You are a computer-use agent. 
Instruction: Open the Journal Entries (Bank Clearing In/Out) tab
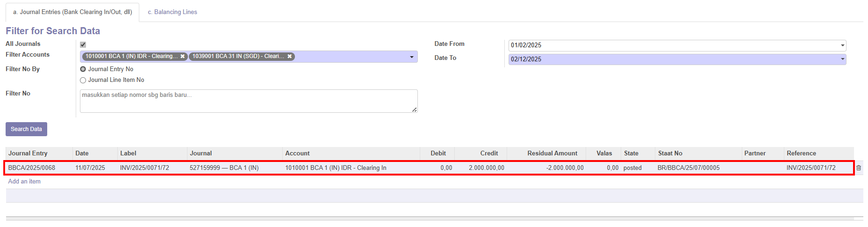click(72, 12)
